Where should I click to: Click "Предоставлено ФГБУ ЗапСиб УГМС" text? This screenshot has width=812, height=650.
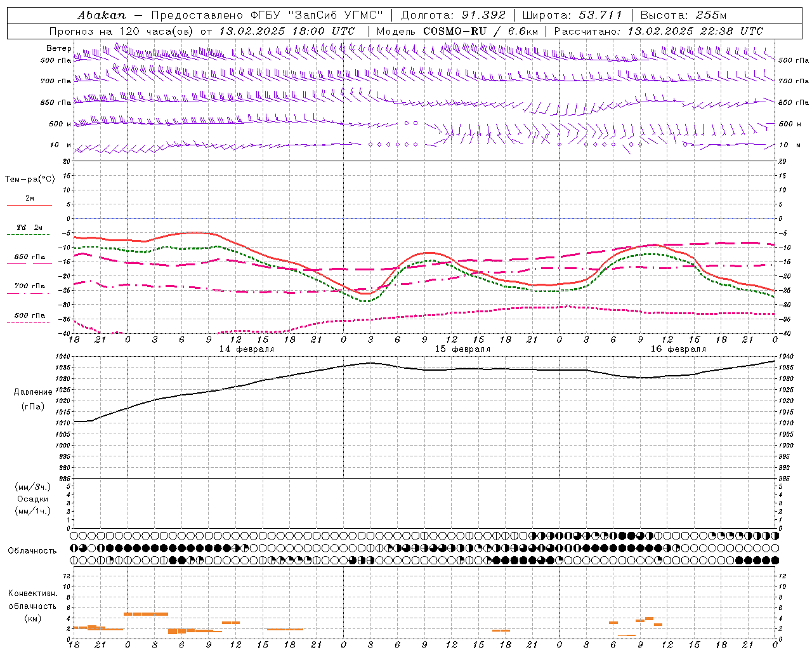coord(267,15)
